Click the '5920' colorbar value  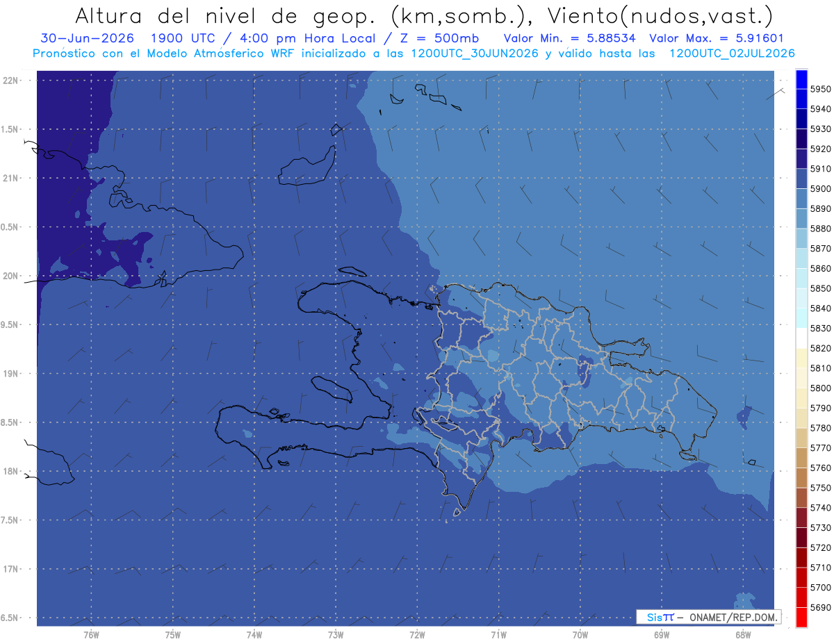(820, 149)
